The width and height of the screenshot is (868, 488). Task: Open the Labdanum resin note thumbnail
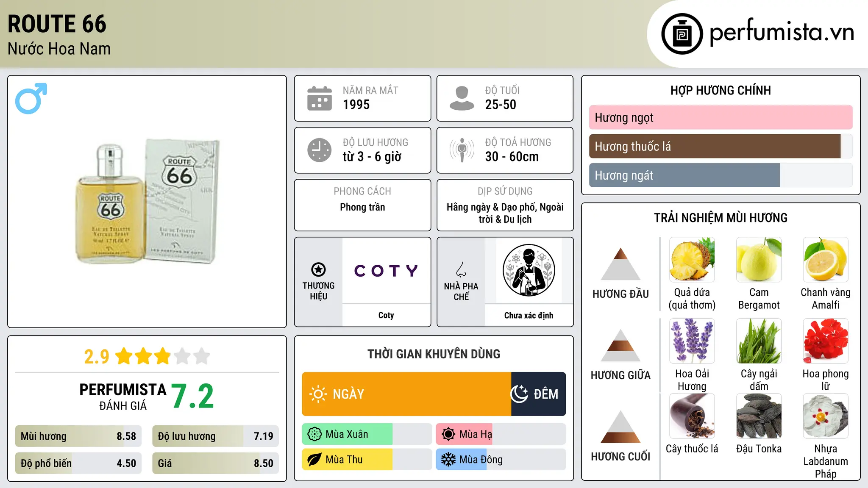click(x=826, y=416)
